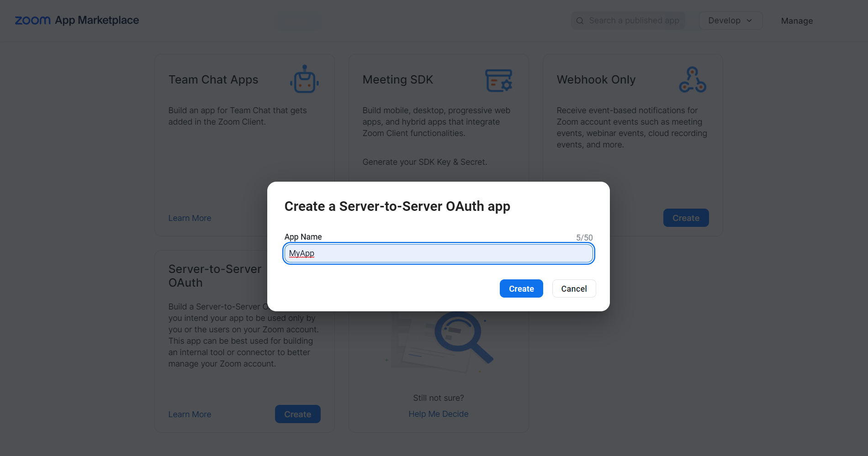Click Create on the Server-to-Server OAuth card
The image size is (868, 456).
tap(297, 414)
